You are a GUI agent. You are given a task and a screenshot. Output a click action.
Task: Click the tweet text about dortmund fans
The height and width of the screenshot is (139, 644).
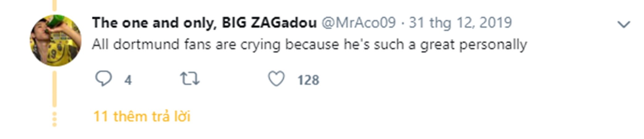309,44
